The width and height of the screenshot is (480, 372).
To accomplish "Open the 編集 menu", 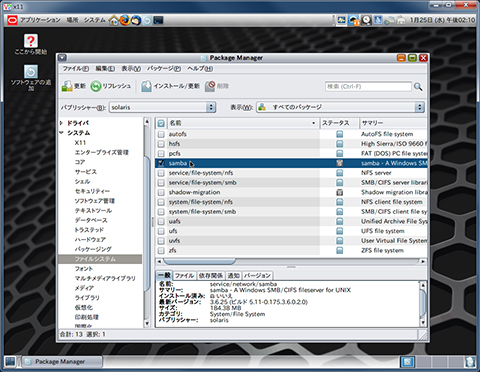I will [x=105, y=69].
